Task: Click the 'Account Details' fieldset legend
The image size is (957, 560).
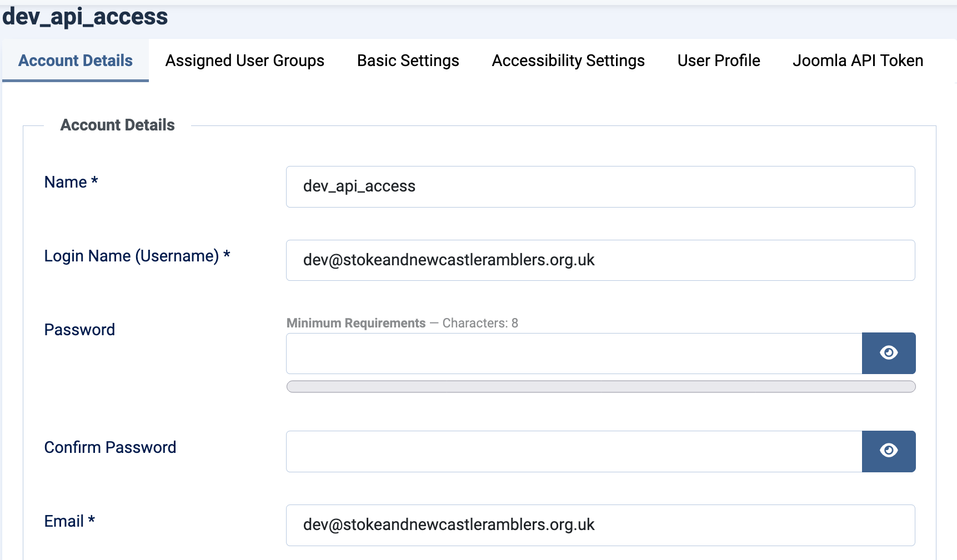Action: pos(118,125)
